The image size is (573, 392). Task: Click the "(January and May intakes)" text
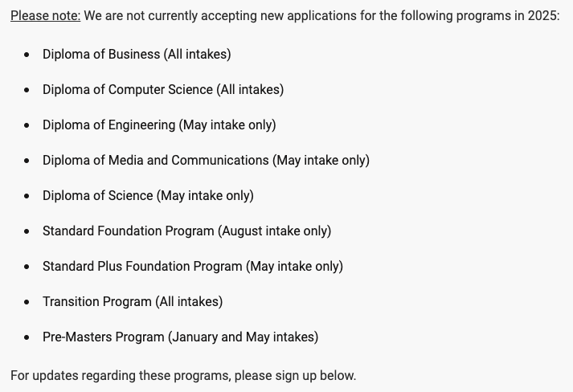click(243, 337)
